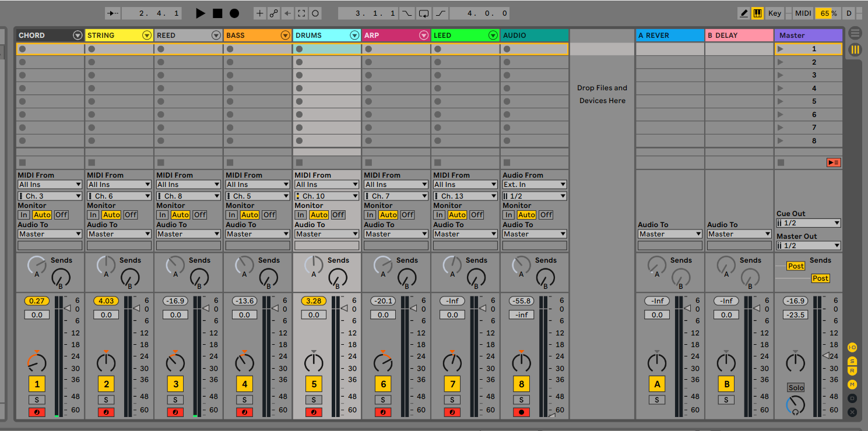Deactivate the BASS track with button 4
This screenshot has height=431, width=868.
coord(244,384)
